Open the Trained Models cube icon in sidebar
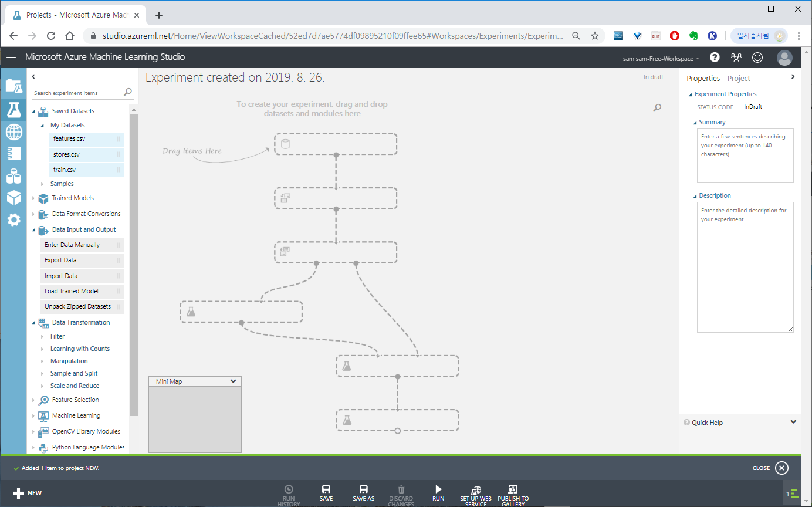This screenshot has height=507, width=812. (13, 198)
